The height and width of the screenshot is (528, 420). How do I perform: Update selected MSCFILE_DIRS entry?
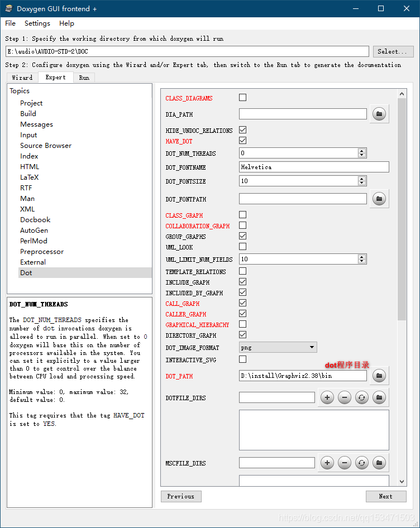click(x=362, y=463)
